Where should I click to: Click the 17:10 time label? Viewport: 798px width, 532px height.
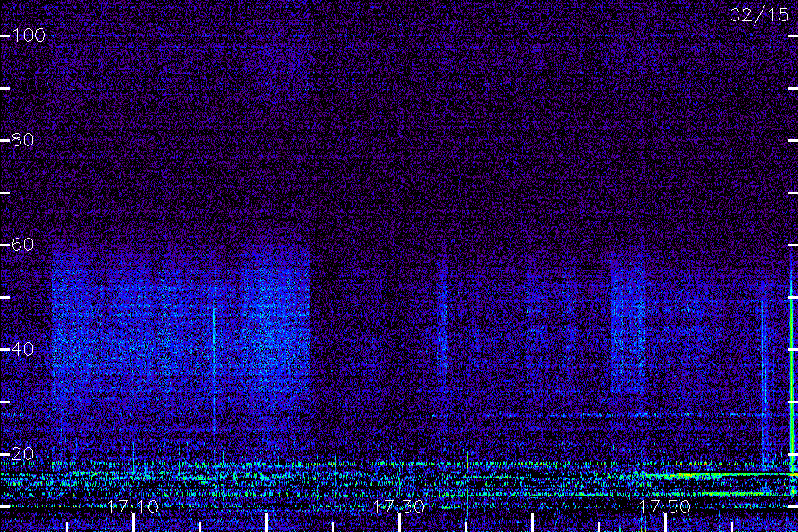point(133,506)
